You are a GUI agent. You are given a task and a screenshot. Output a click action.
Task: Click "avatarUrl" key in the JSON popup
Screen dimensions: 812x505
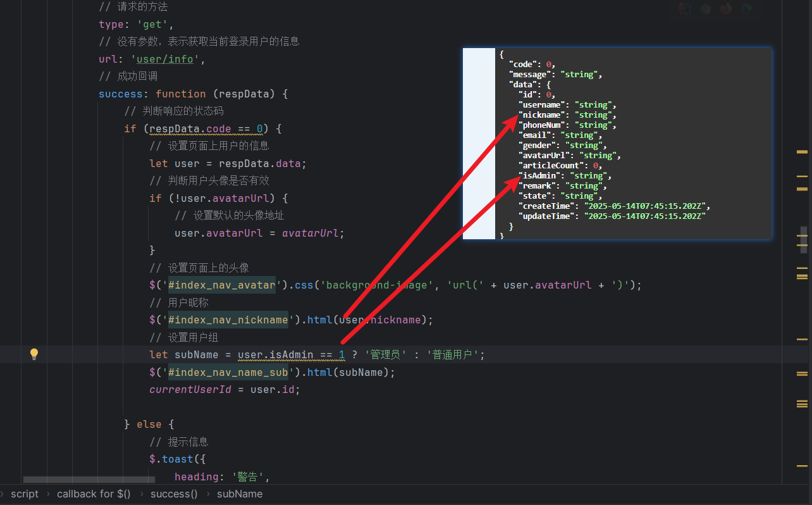click(544, 156)
